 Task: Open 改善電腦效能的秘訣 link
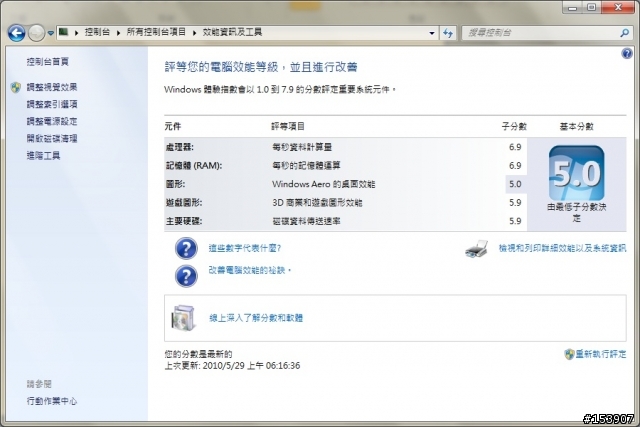pyautogui.click(x=249, y=270)
